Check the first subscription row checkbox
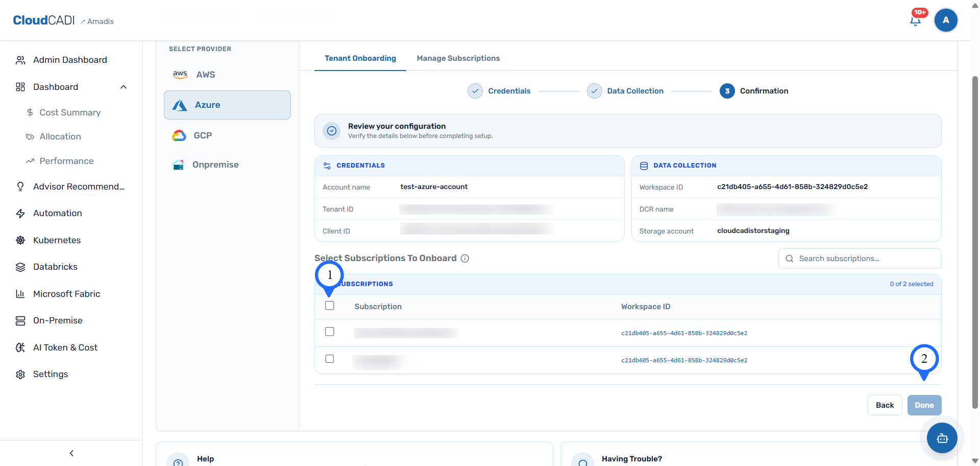The width and height of the screenshot is (980, 466). click(x=330, y=332)
